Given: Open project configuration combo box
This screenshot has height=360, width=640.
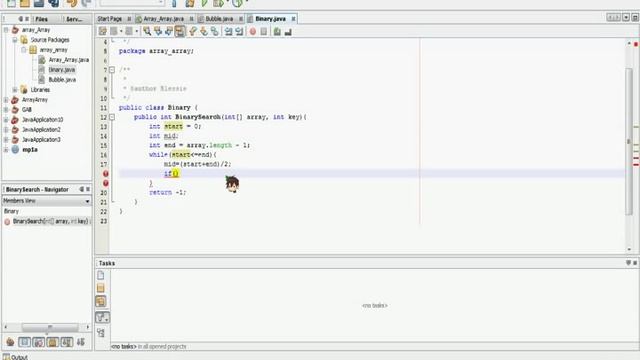Looking at the screenshot, I should (132, 3).
